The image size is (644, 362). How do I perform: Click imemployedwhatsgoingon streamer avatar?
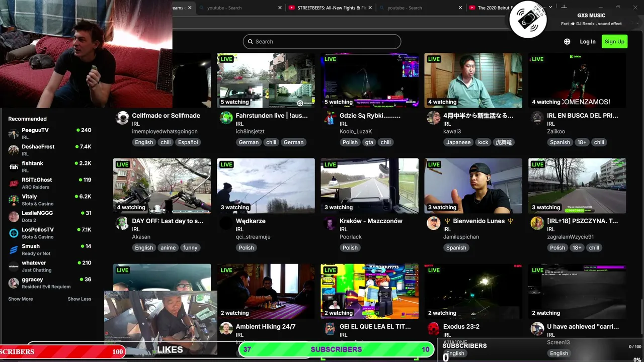(122, 118)
